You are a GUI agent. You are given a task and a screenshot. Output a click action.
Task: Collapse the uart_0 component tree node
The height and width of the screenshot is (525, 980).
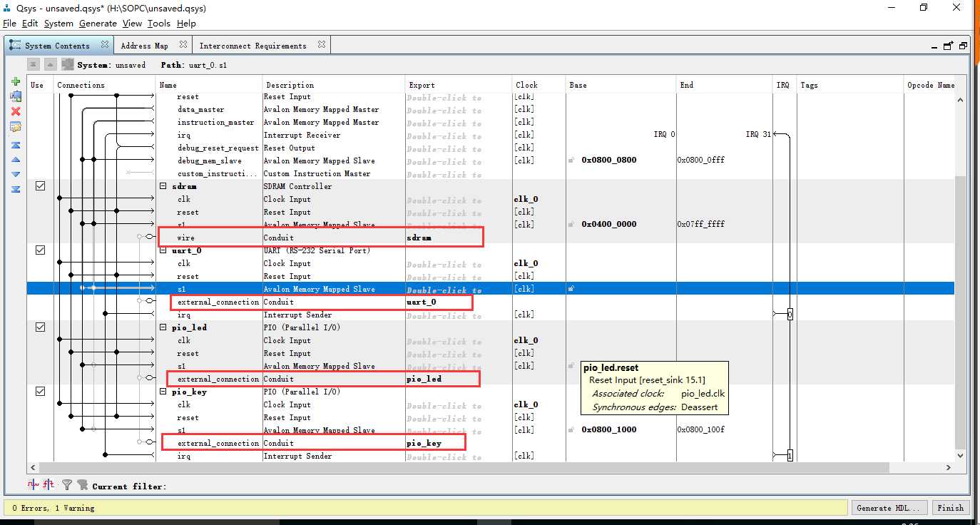click(163, 250)
